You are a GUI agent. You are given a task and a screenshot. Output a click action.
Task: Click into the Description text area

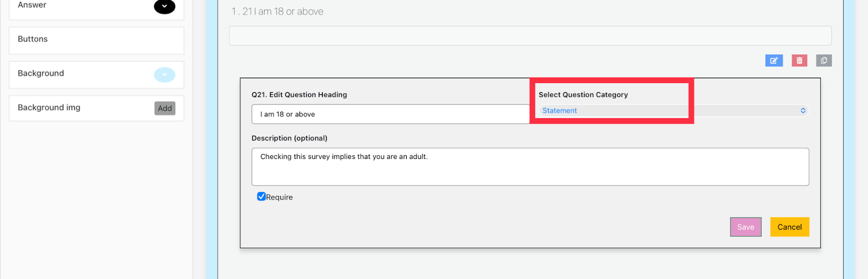point(530,167)
